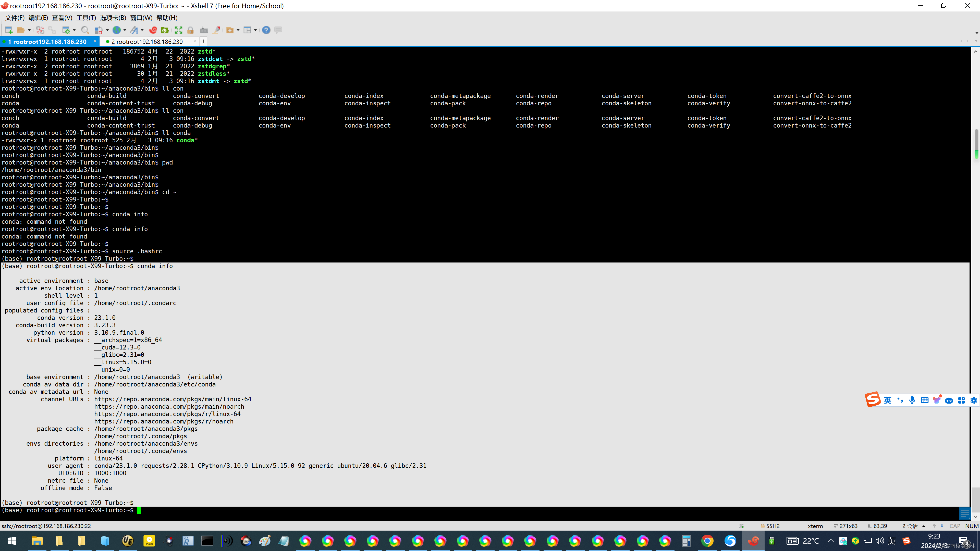The image size is (980, 551).
Task: Open the 文件(F) menu
Action: tap(15, 18)
